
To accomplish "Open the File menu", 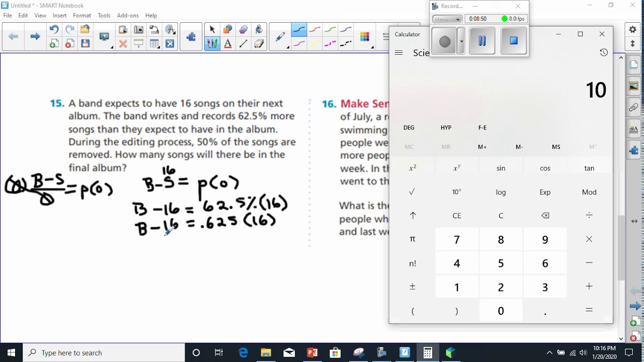I will click(8, 16).
